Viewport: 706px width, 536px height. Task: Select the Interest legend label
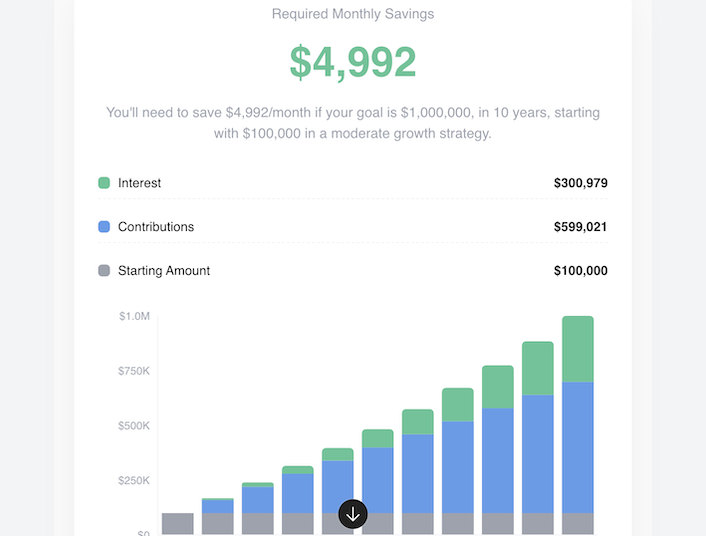pyautogui.click(x=139, y=183)
